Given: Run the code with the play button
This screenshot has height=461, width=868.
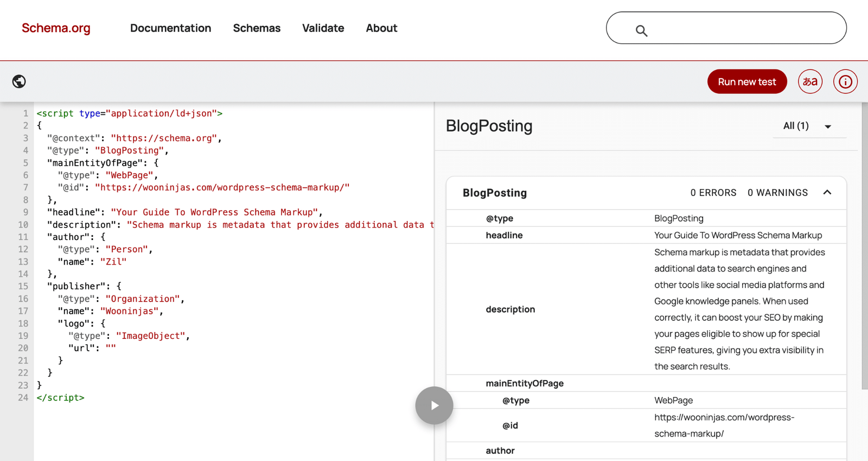Looking at the screenshot, I should [434, 405].
